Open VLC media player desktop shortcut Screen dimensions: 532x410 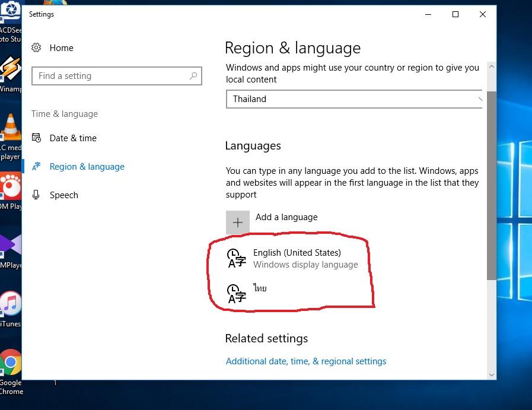pyautogui.click(x=11, y=137)
